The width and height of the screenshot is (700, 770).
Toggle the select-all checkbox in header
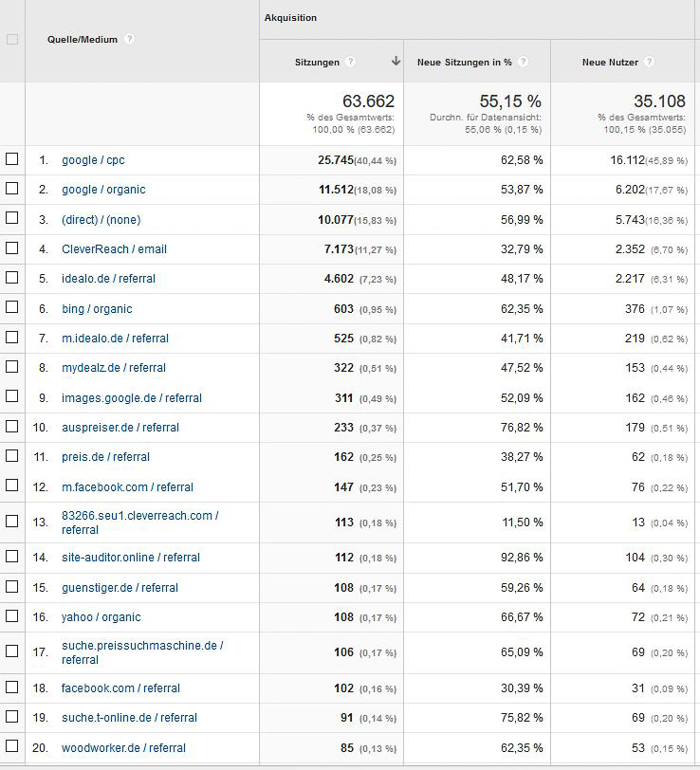pyautogui.click(x=12, y=39)
